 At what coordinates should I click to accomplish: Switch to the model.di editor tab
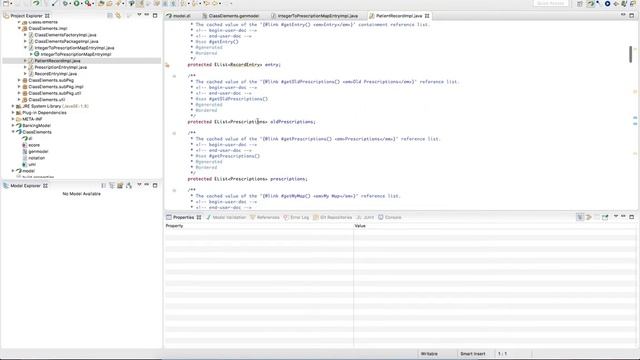(178, 16)
